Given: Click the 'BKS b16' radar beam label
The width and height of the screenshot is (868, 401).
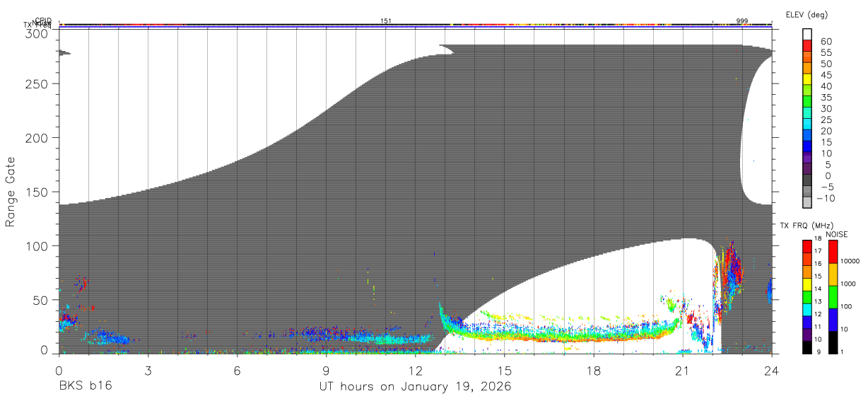Looking at the screenshot, I should tap(85, 386).
